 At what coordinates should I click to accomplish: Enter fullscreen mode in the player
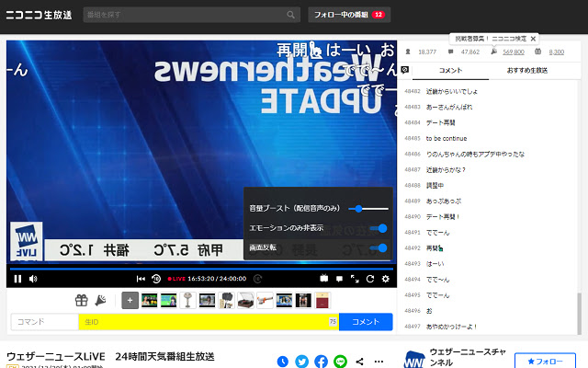click(x=355, y=279)
